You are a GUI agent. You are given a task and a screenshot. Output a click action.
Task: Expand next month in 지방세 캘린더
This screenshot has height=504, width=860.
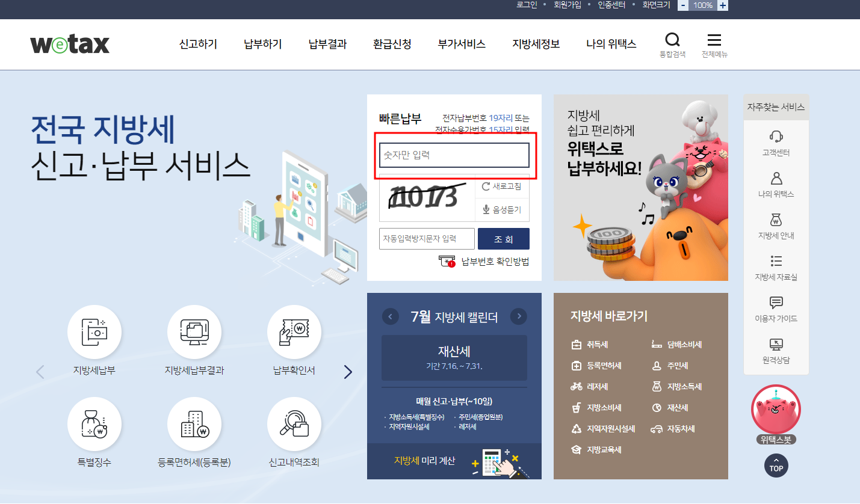[518, 316]
